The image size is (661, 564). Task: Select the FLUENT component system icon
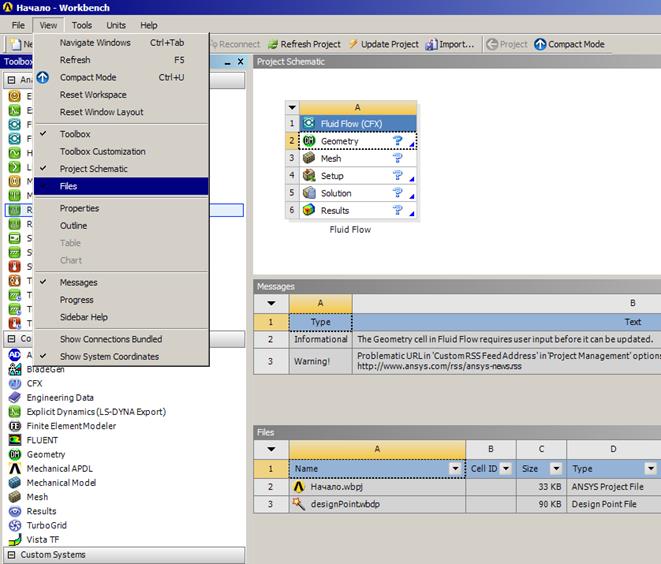pos(15,440)
